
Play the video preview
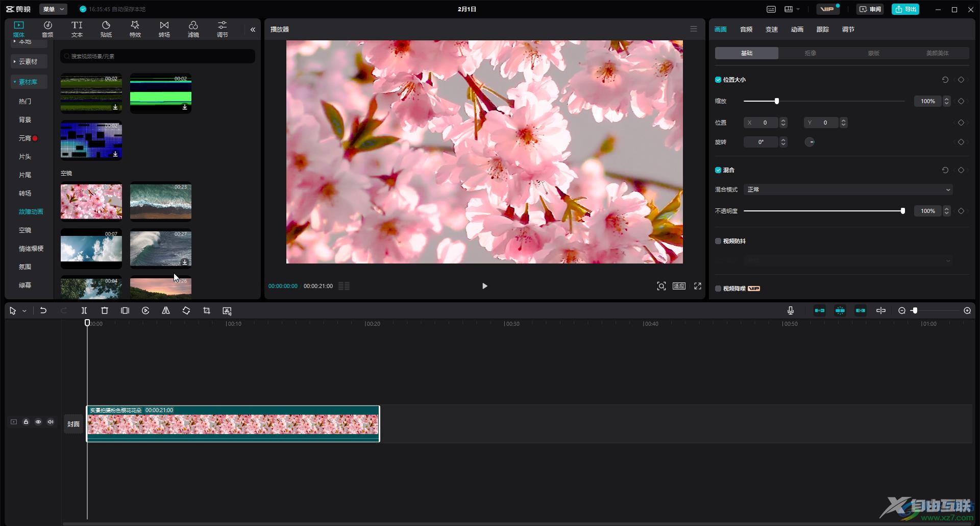coord(485,286)
